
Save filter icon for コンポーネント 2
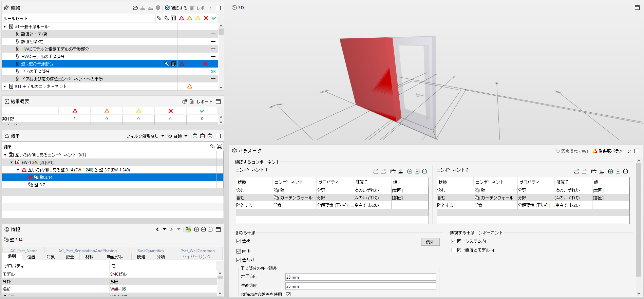(x=601, y=171)
